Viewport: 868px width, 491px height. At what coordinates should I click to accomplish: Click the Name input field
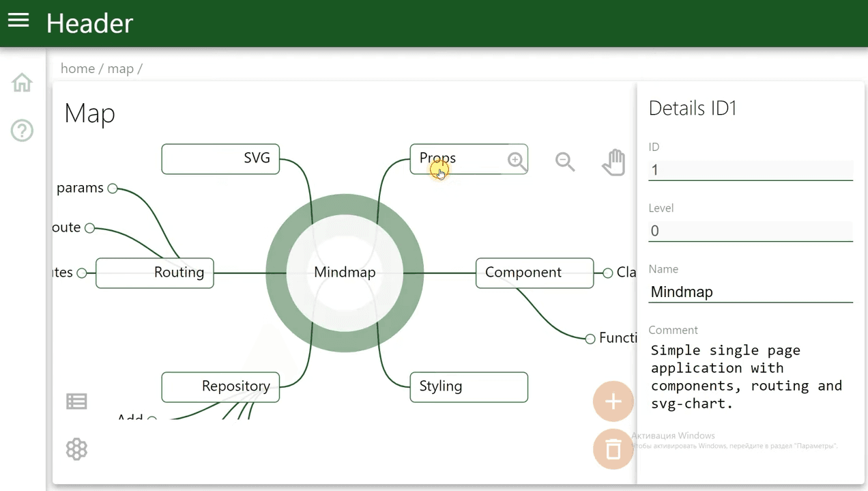750,292
